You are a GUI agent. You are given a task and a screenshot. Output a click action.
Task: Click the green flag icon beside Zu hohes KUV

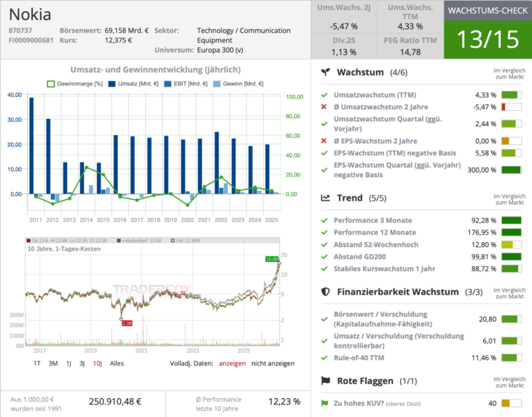click(x=324, y=403)
